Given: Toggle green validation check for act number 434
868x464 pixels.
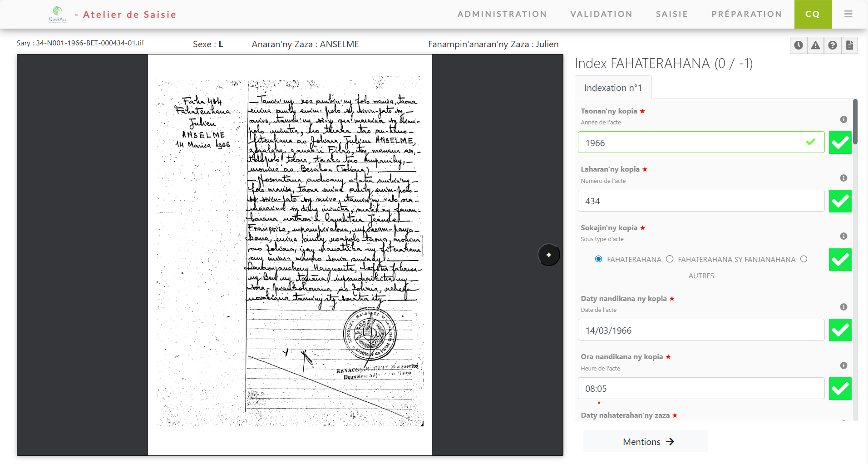Looking at the screenshot, I should (x=840, y=201).
